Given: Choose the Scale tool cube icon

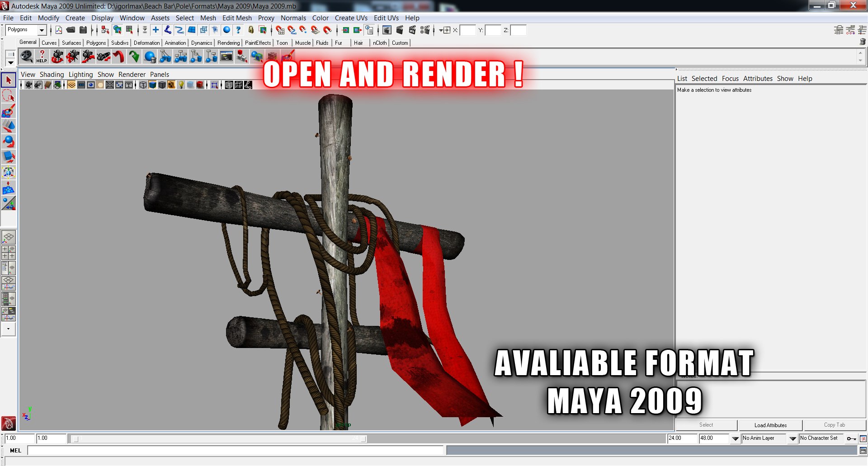Looking at the screenshot, I should (x=9, y=157).
